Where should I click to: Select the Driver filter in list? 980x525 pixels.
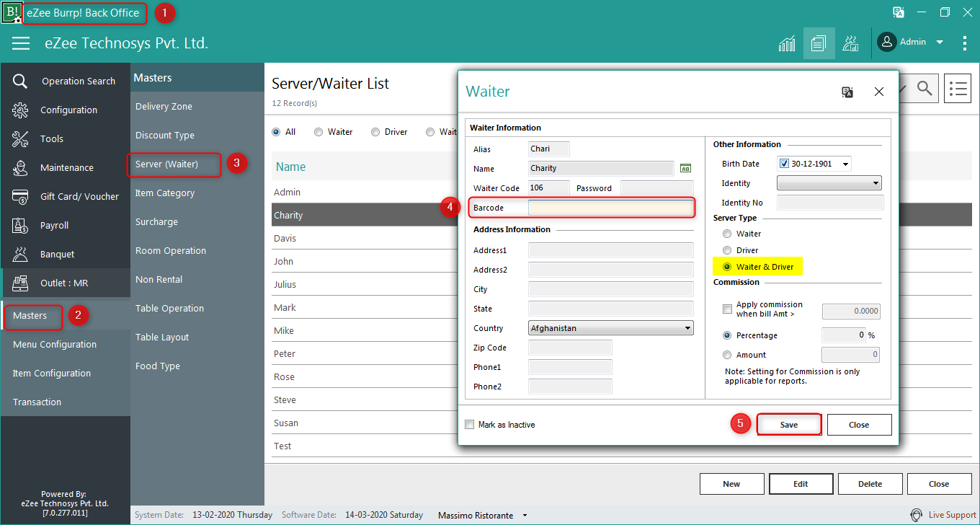click(375, 132)
